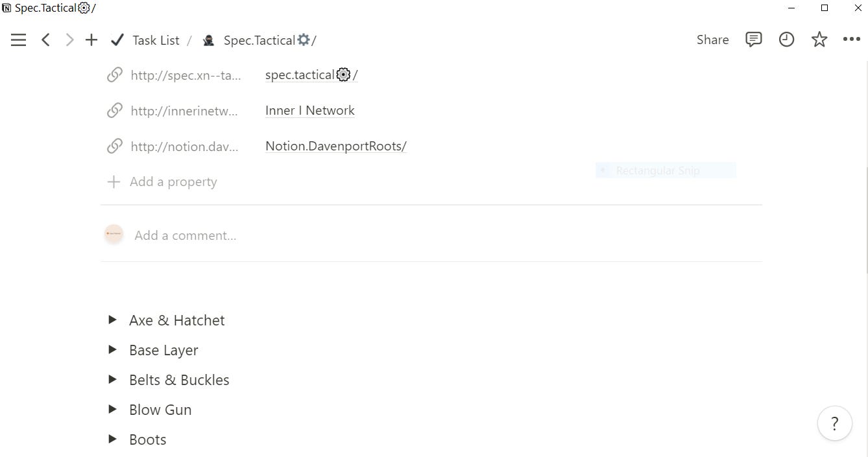The width and height of the screenshot is (868, 457).
Task: Select http://notion.dav... property name
Action: coord(184,146)
